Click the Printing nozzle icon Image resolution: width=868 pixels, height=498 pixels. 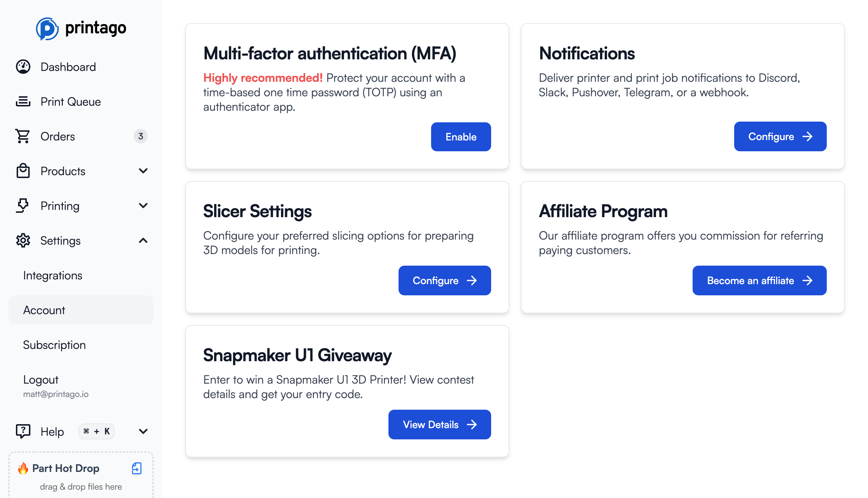point(23,206)
